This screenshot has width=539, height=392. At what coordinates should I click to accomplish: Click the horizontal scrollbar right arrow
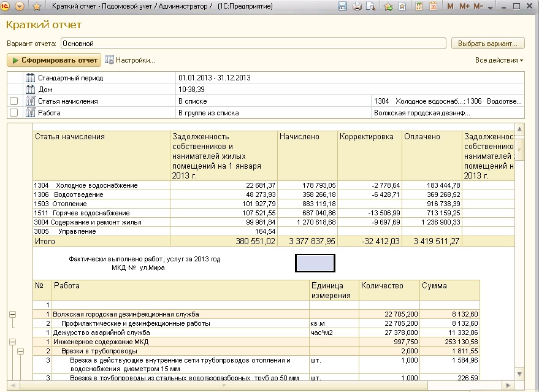[x=508, y=385]
